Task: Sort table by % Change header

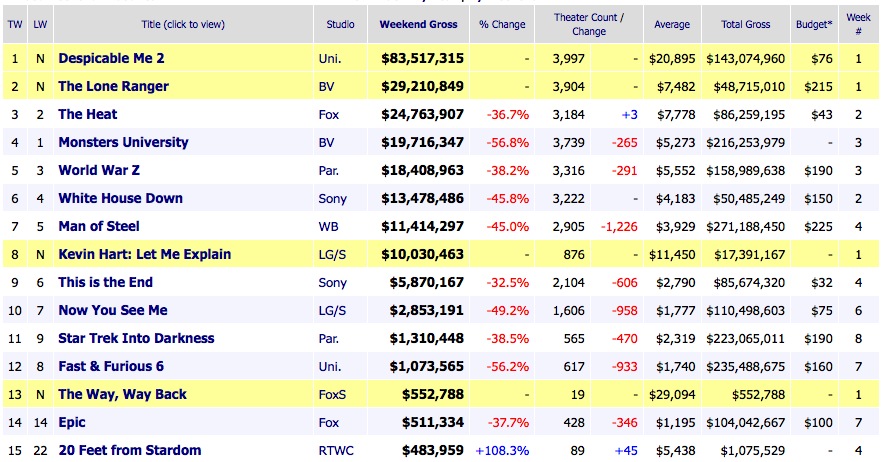Action: point(502,23)
